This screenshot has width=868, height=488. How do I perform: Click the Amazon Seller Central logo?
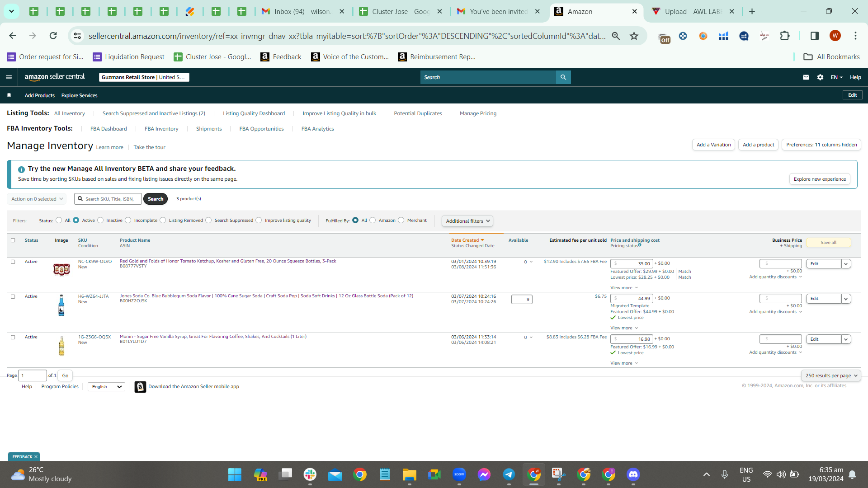55,77
